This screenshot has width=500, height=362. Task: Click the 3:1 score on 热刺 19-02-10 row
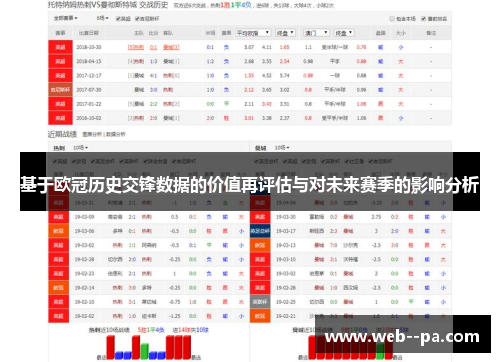pyautogui.click(x=132, y=302)
